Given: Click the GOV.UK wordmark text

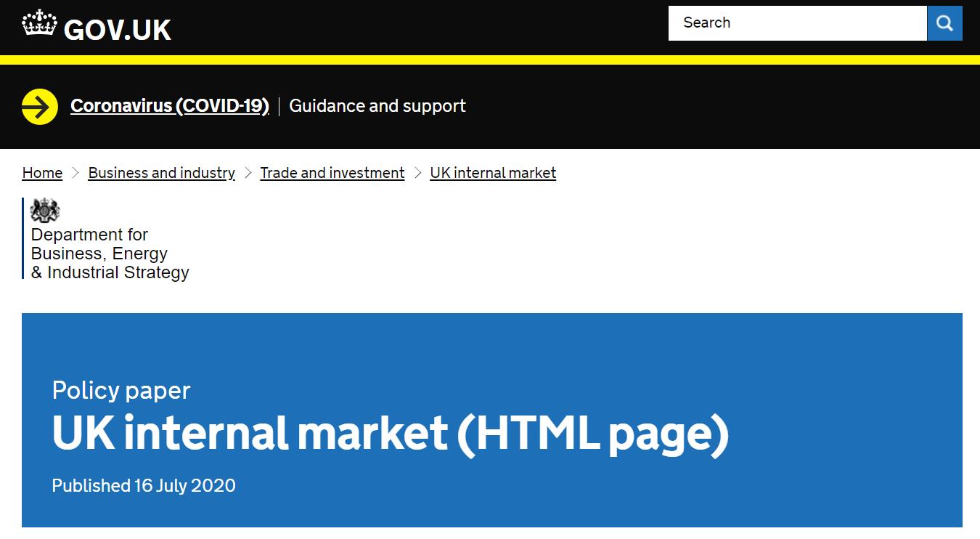Looking at the screenshot, I should tap(118, 30).
